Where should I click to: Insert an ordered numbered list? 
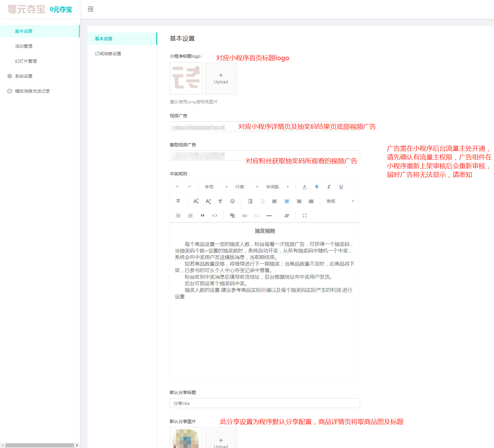click(x=190, y=216)
